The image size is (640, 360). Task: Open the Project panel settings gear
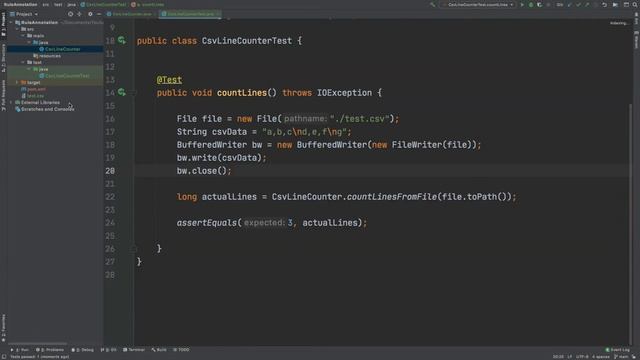coord(90,14)
